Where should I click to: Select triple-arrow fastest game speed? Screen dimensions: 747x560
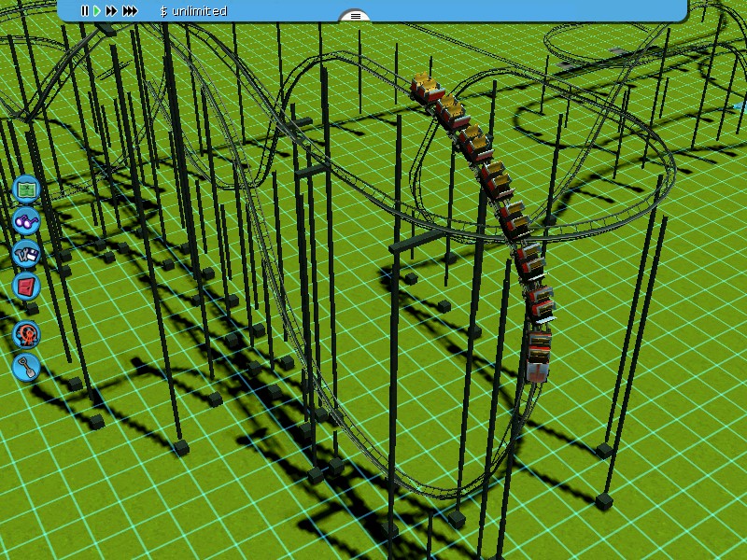[x=130, y=11]
